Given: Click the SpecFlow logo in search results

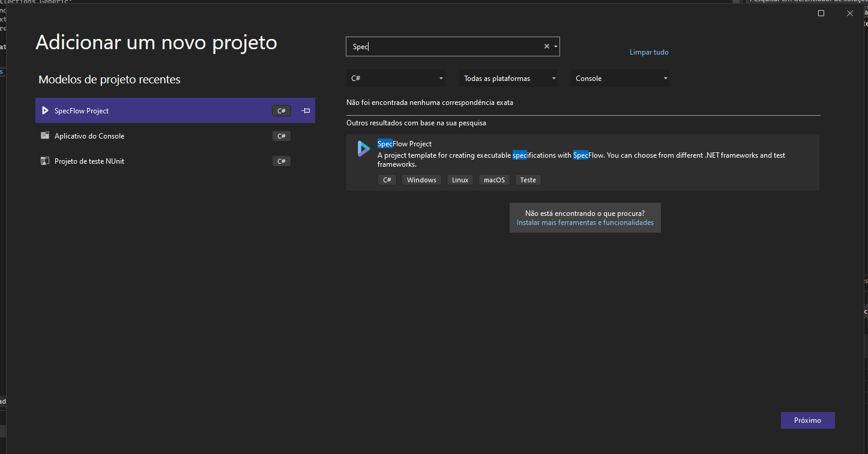Looking at the screenshot, I should click(364, 149).
